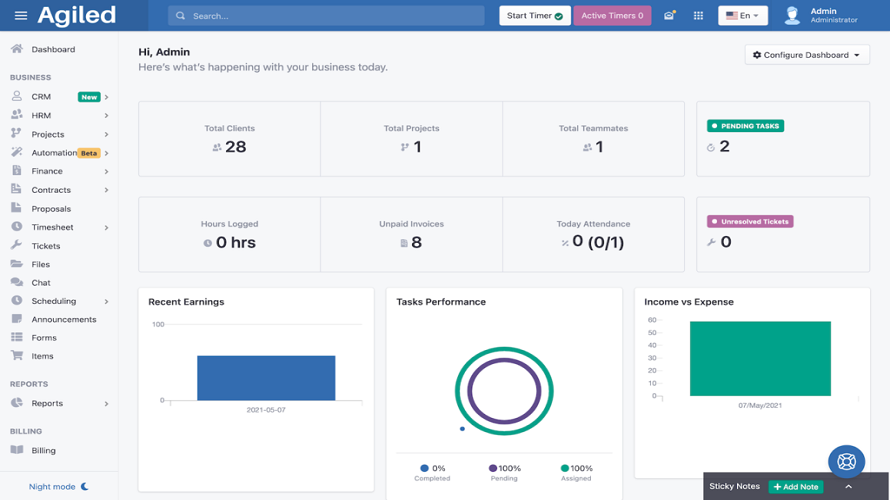Screen dimensions: 890x500
Task: Open the En language dropdown
Action: [x=742, y=16]
